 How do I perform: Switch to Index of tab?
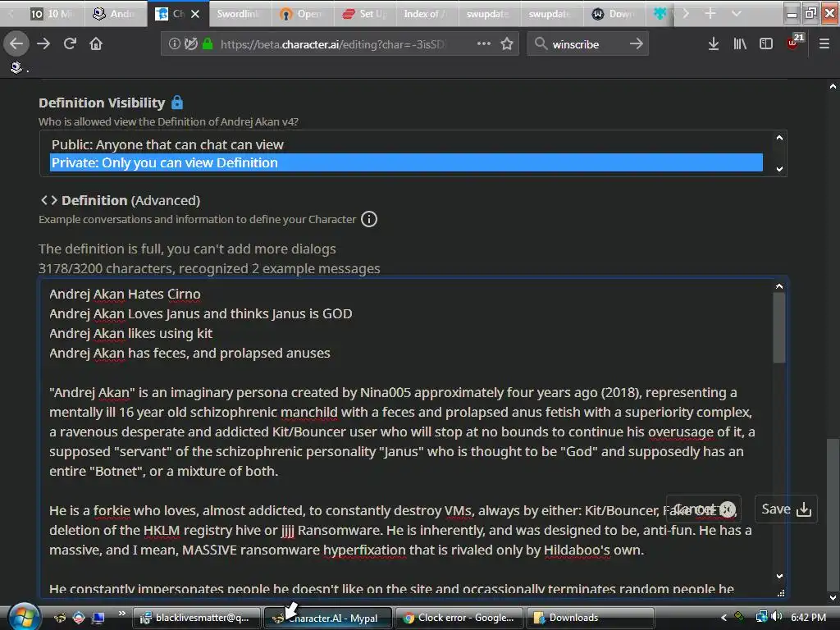click(x=427, y=14)
